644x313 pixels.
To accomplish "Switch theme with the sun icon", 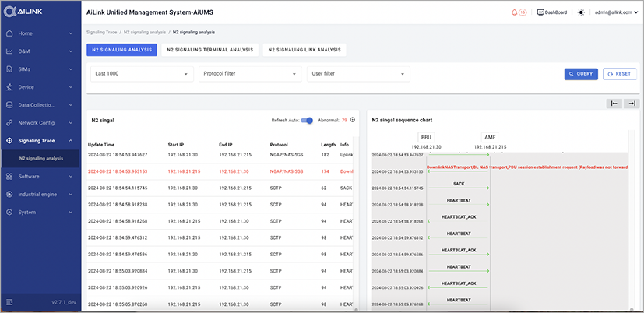I will pos(579,12).
